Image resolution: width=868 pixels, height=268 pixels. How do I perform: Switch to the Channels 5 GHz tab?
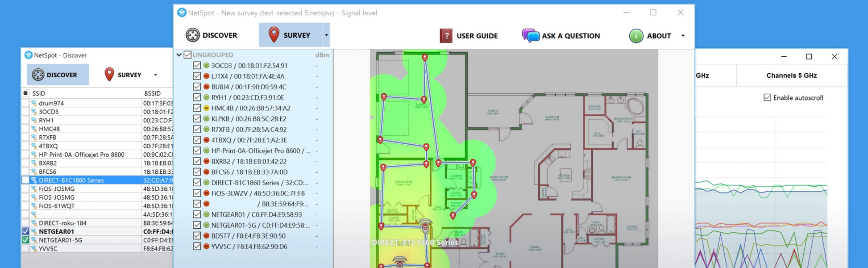click(x=792, y=75)
